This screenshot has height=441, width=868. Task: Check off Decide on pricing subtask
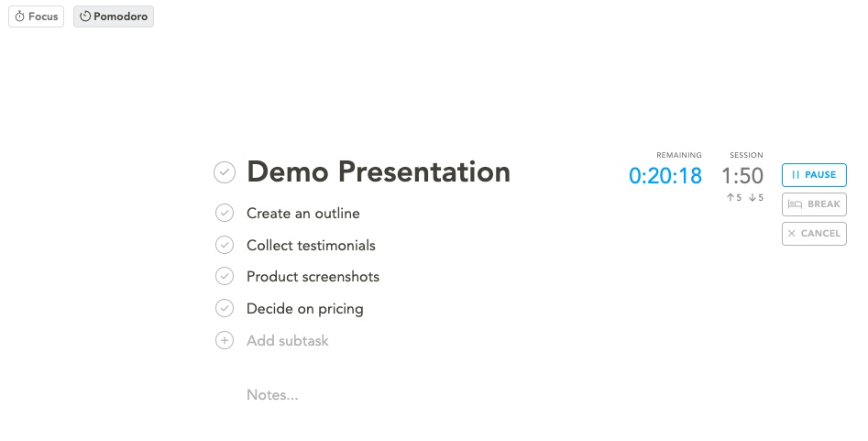225,308
